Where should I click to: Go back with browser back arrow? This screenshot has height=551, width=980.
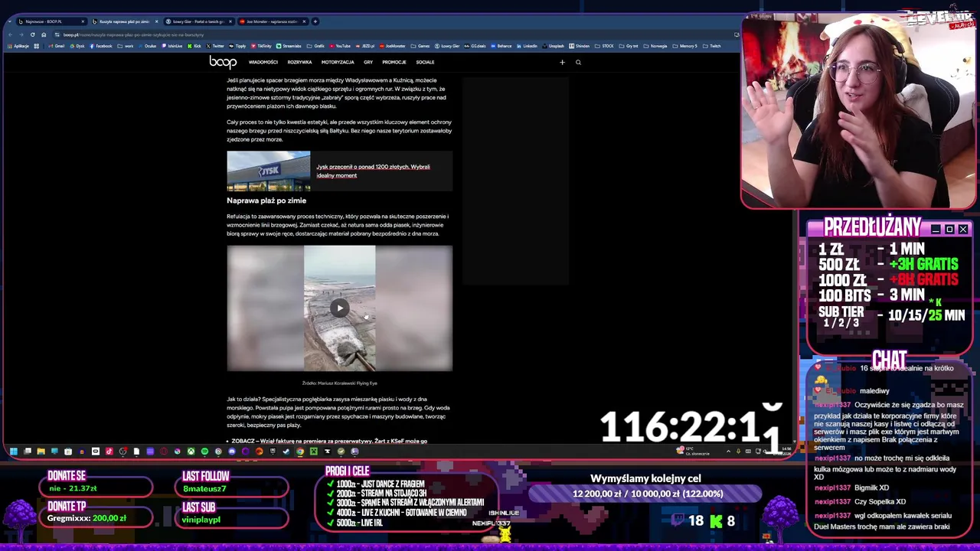(10, 34)
